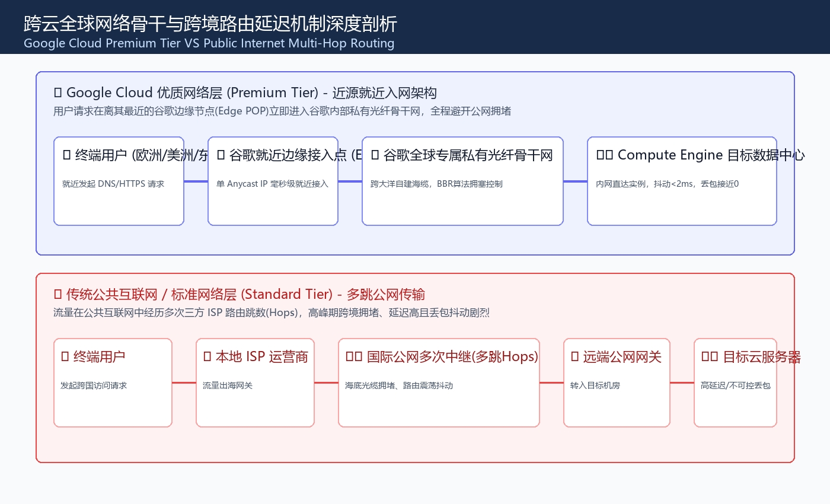Click the node title 谷歌就近边缘接入点
This screenshot has width=830, height=504.
click(289, 155)
